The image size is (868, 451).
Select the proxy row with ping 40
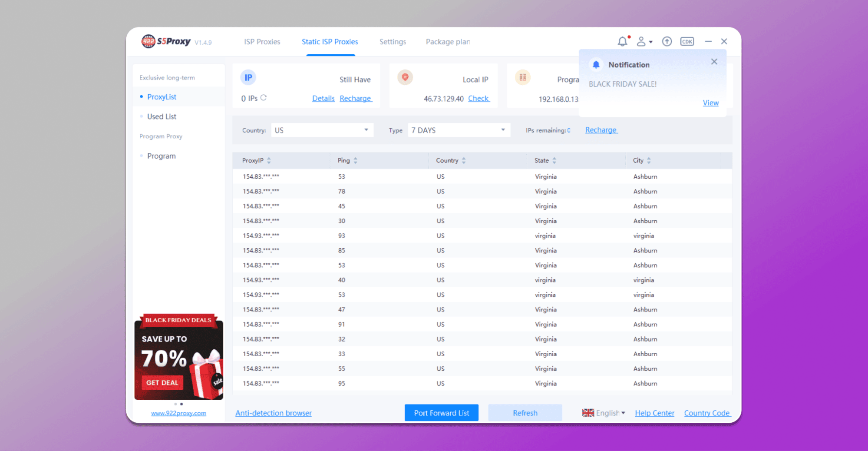[482, 280]
